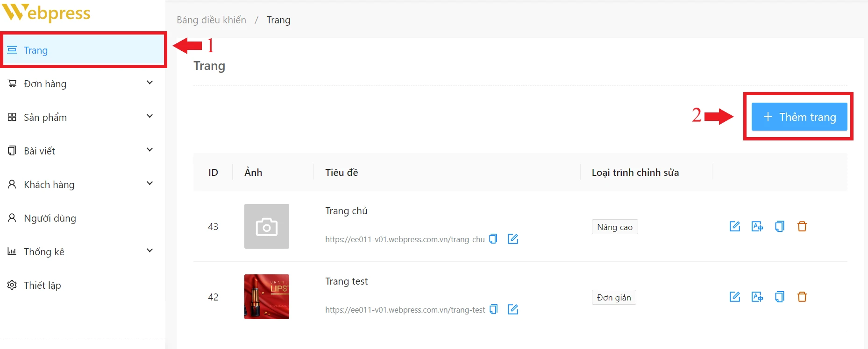Click the Trang test lipstick thumbnail
The width and height of the screenshot is (868, 349).
(266, 297)
